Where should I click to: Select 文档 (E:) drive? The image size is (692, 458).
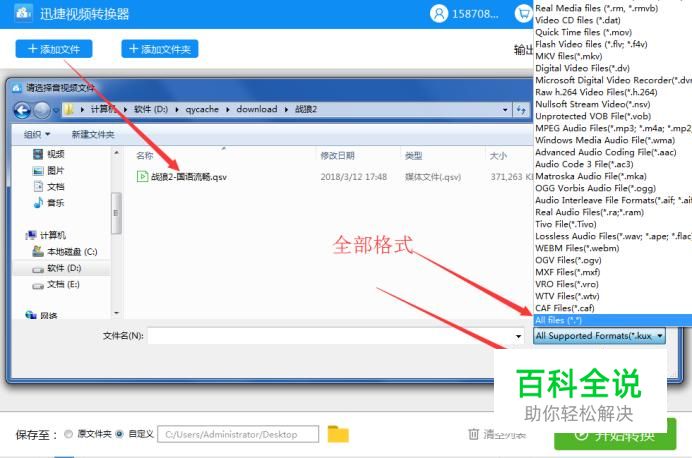click(x=56, y=284)
